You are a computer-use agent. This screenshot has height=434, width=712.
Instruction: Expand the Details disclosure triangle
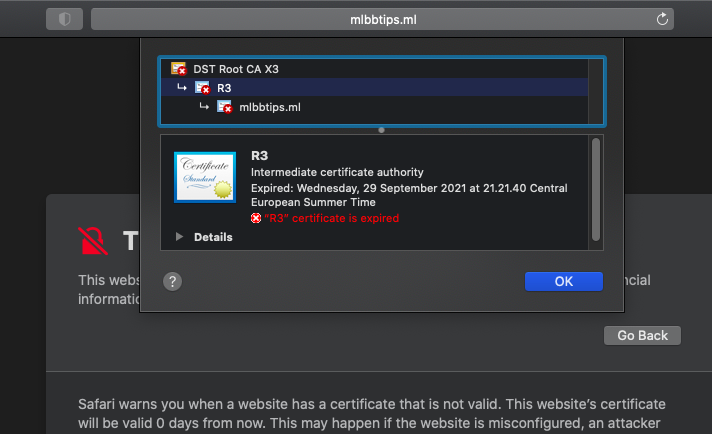point(179,237)
